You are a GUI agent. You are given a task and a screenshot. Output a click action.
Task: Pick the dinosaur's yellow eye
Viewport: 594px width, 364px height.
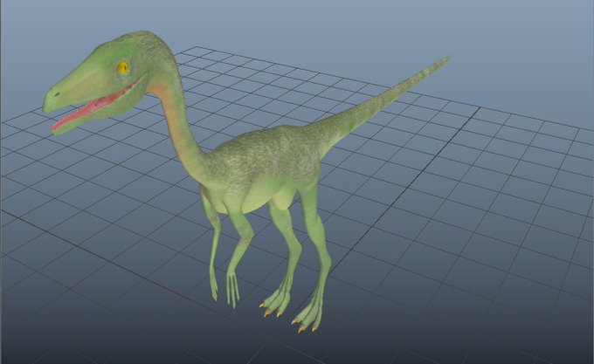tap(122, 68)
